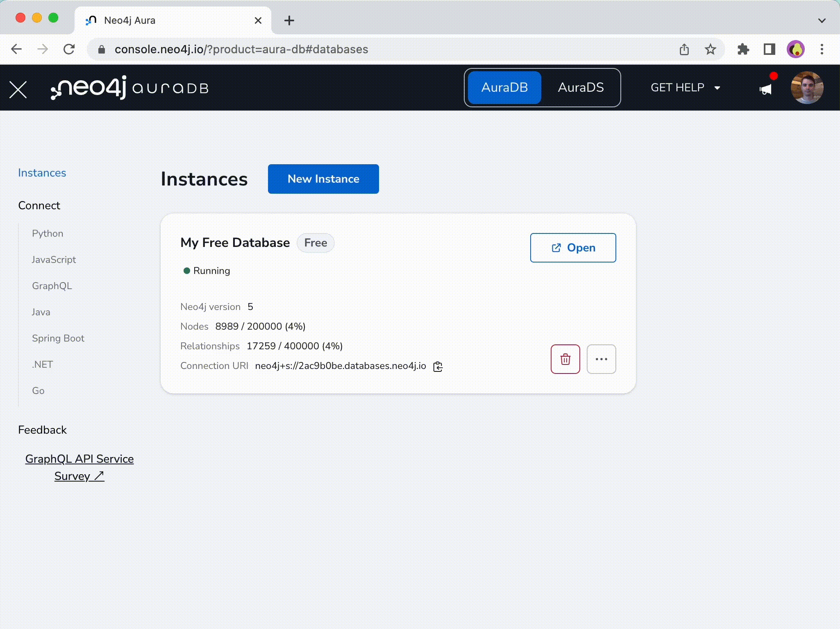This screenshot has width=840, height=629.
Task: View site security lock info
Action: coord(102,50)
